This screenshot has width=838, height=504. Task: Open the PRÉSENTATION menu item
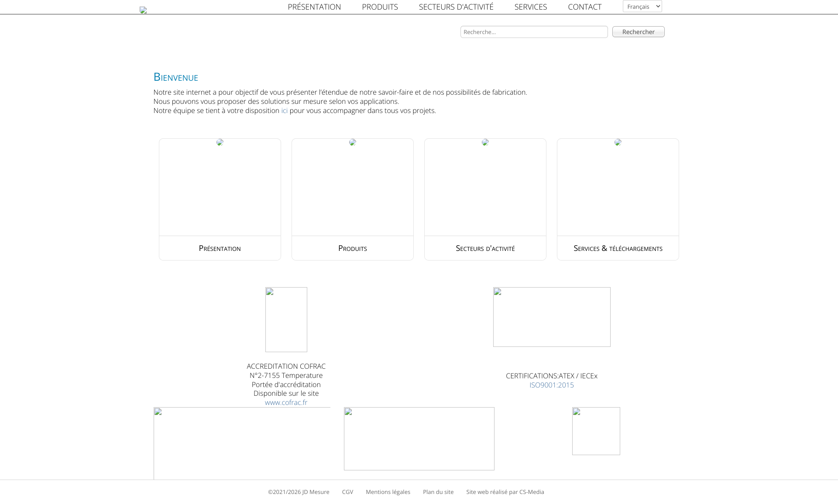click(x=314, y=7)
